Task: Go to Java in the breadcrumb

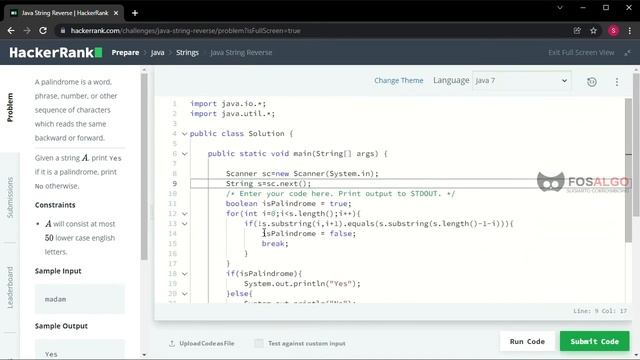Action: (158, 53)
